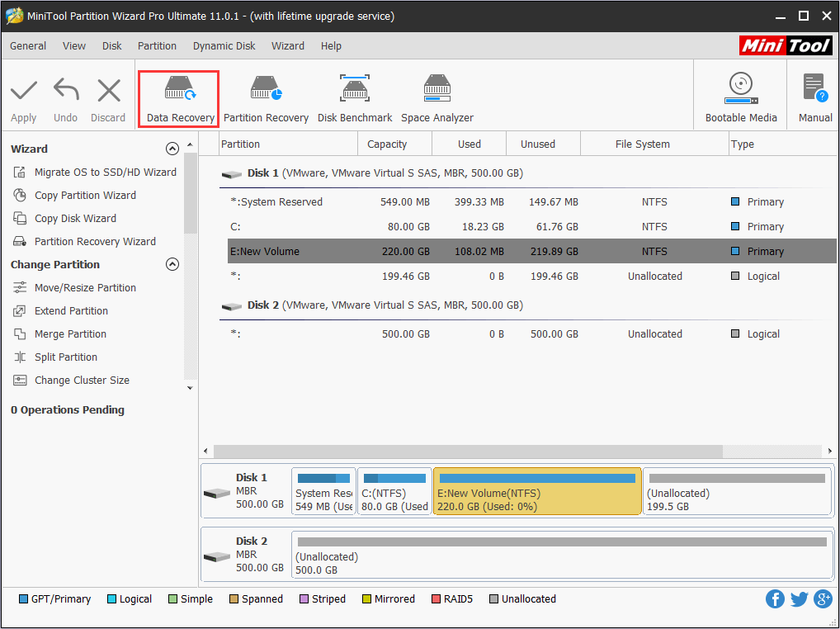Image resolution: width=840 pixels, height=629 pixels.
Task: Open the General menu
Action: pyautogui.click(x=28, y=45)
